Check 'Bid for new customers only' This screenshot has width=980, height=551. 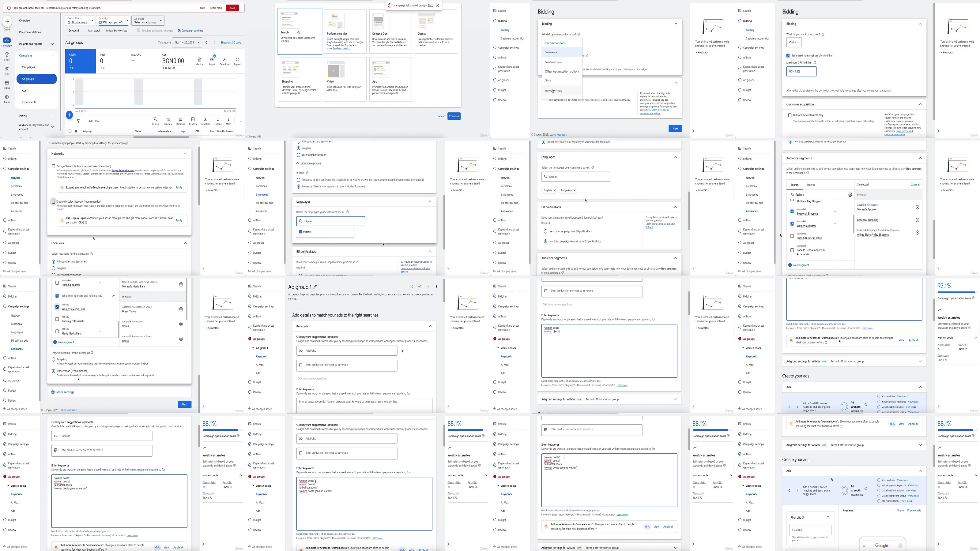pyautogui.click(x=790, y=115)
